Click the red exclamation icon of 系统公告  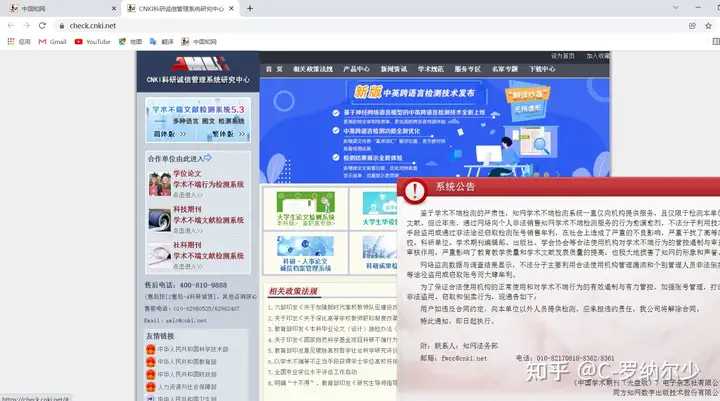[414, 191]
